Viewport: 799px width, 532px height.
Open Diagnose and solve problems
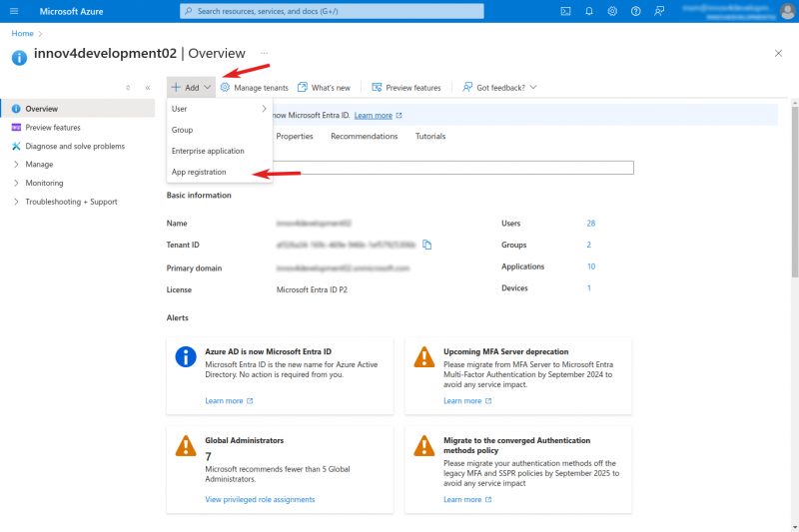pyautogui.click(x=75, y=146)
